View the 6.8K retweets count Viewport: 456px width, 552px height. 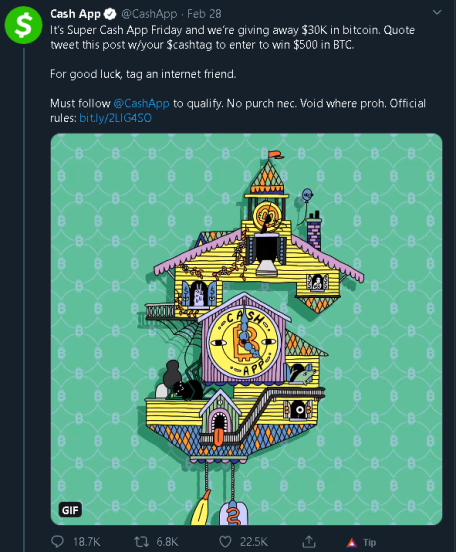coord(167,542)
